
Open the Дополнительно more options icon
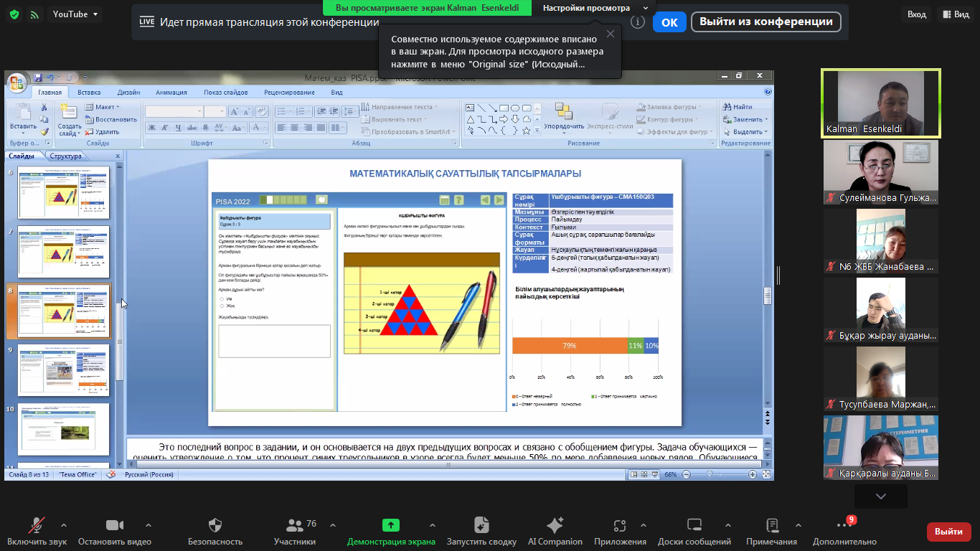point(844,525)
